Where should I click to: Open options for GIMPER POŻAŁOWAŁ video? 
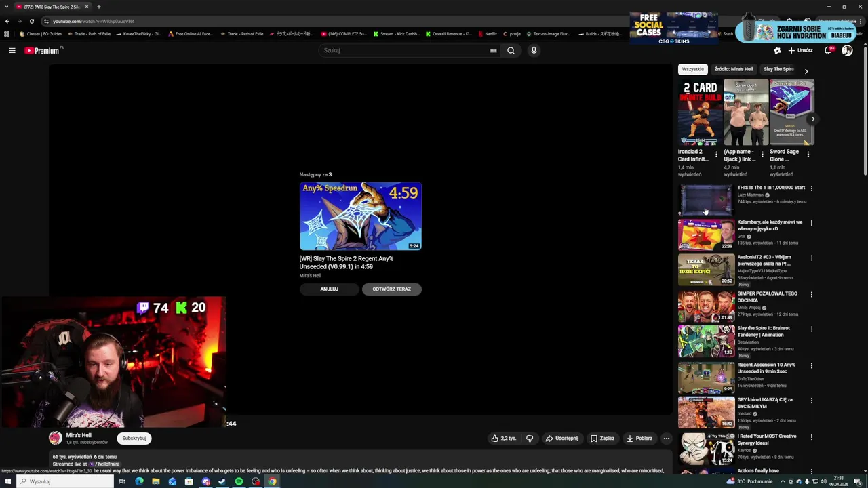coord(811,295)
